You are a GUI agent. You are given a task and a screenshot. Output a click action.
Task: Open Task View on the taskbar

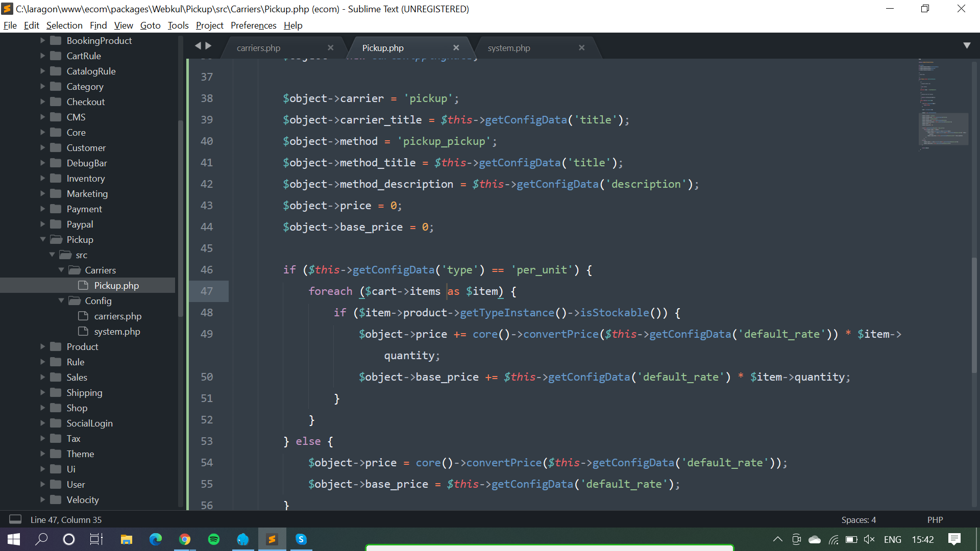96,539
